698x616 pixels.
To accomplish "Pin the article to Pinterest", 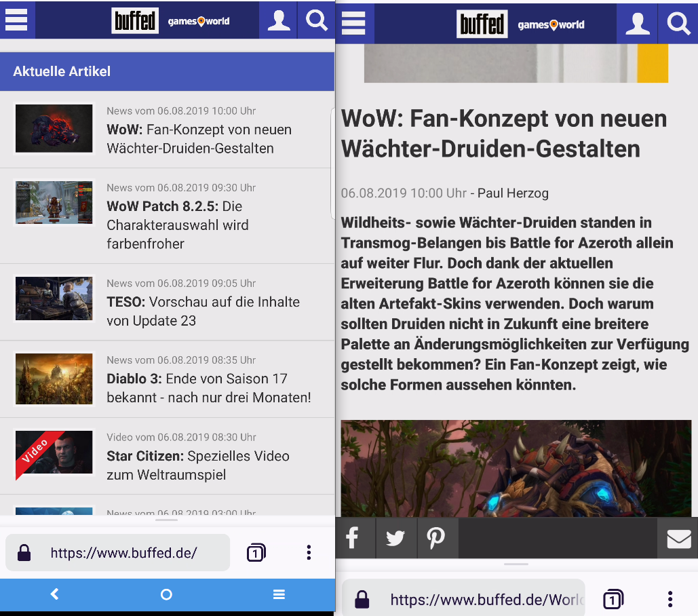I will 437,537.
